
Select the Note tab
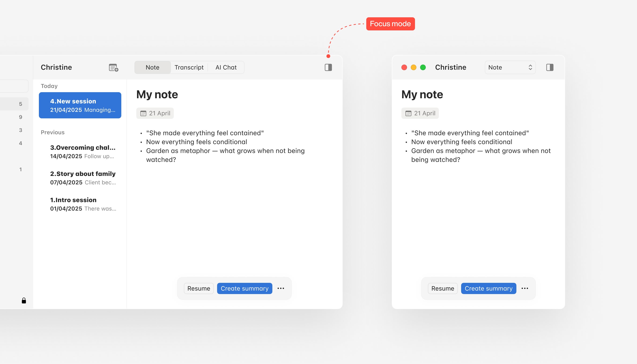coord(152,68)
